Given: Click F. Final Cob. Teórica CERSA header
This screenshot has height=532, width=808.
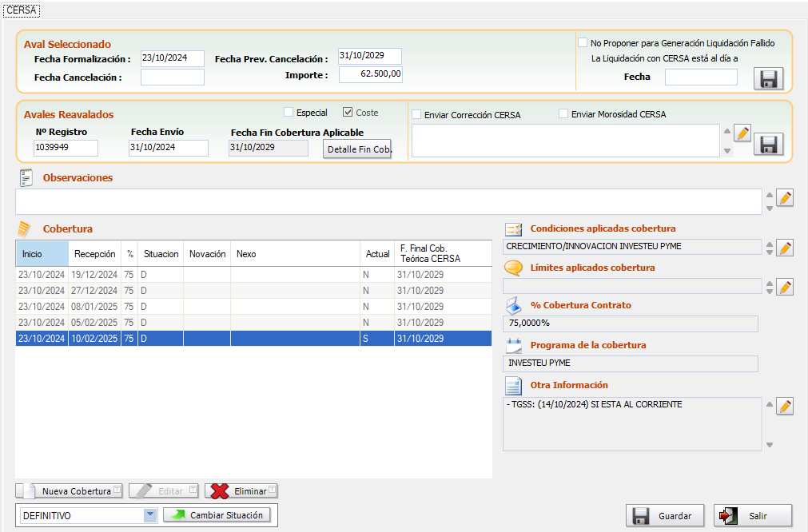Looking at the screenshot, I should pos(444,254).
